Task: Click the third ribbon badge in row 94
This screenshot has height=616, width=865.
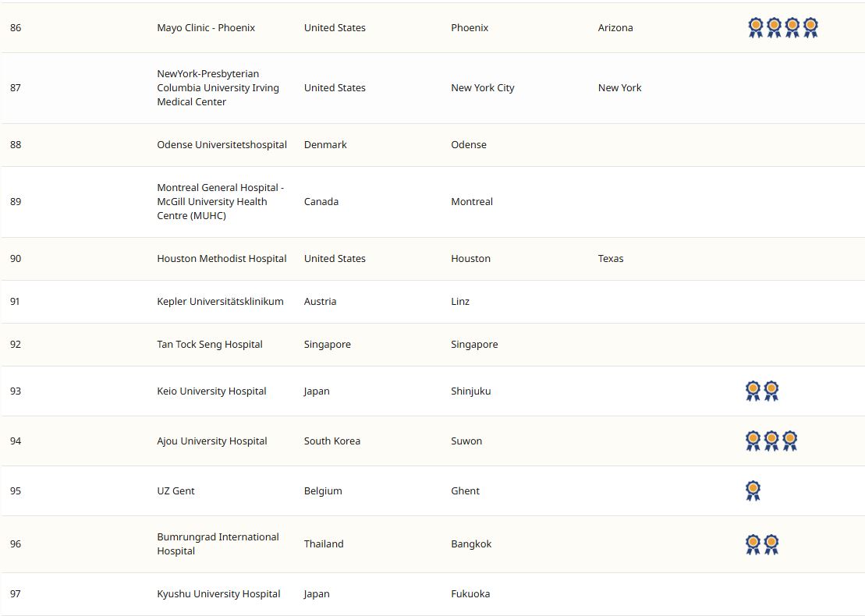Action: click(x=789, y=441)
